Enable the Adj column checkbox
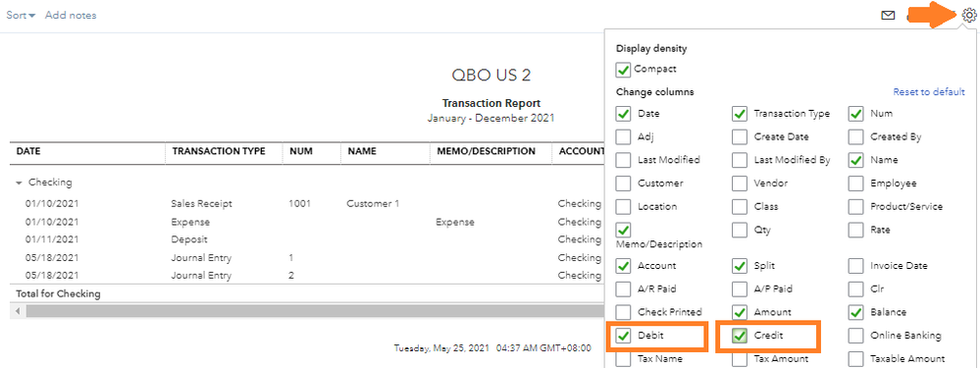Screen dimensions: 980x368 623,136
